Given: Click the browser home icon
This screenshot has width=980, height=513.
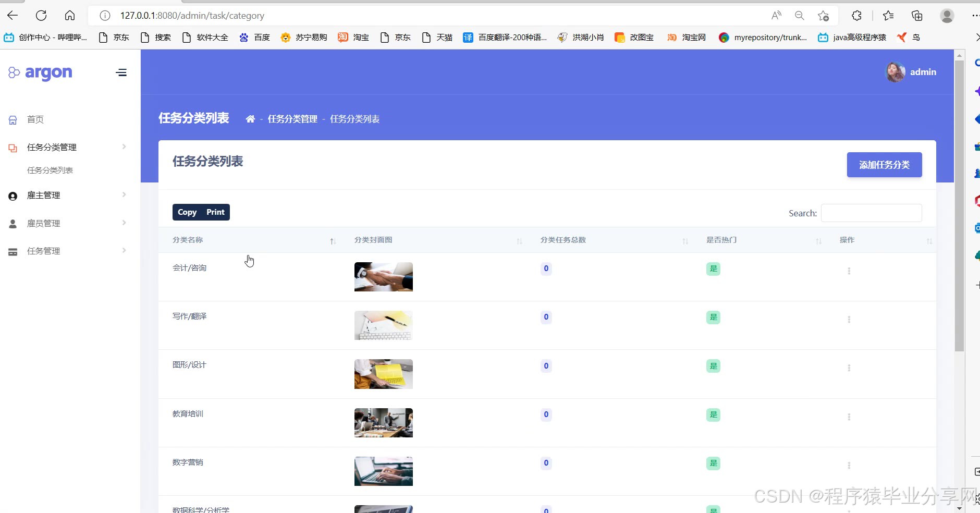Looking at the screenshot, I should click(x=70, y=16).
